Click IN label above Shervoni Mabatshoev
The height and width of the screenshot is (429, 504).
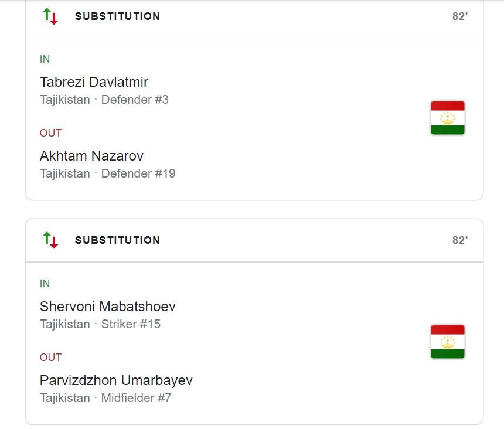[45, 284]
